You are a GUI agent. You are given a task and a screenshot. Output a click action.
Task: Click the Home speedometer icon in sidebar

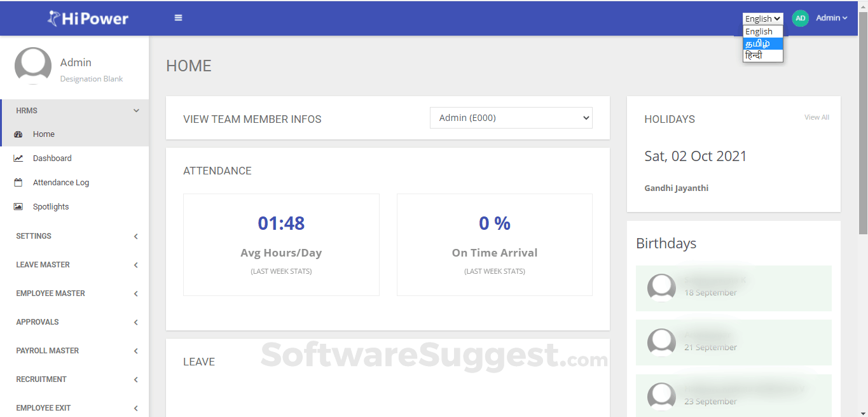pos(18,134)
